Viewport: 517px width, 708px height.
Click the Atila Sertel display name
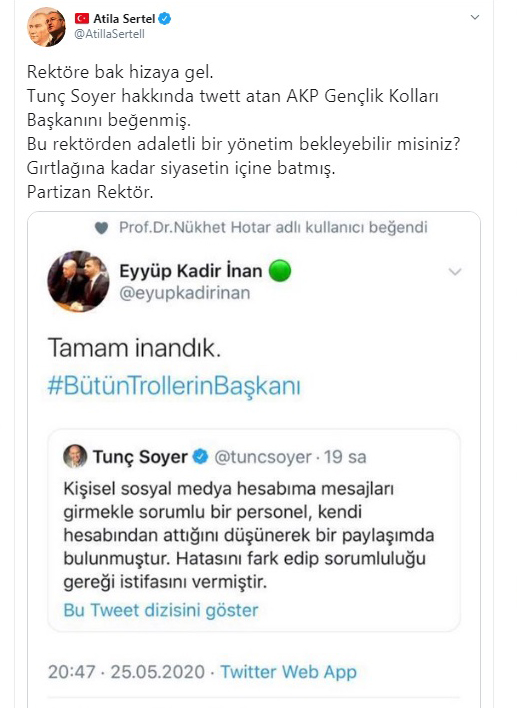[x=124, y=19]
